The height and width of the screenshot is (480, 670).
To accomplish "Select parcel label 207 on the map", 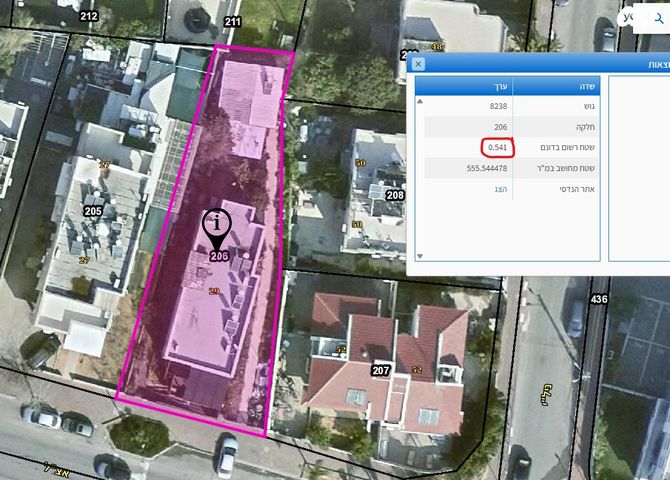I will (380, 371).
